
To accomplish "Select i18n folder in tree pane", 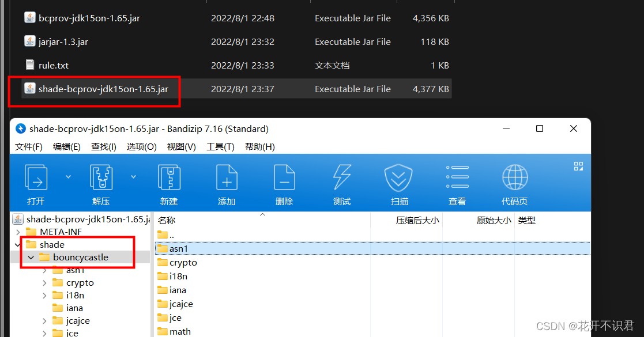I will (68, 296).
